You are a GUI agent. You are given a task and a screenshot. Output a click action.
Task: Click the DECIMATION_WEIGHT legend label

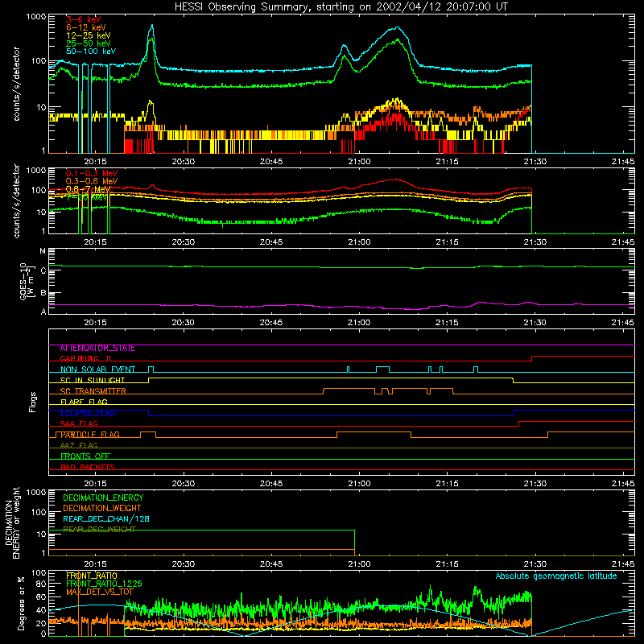point(102,509)
